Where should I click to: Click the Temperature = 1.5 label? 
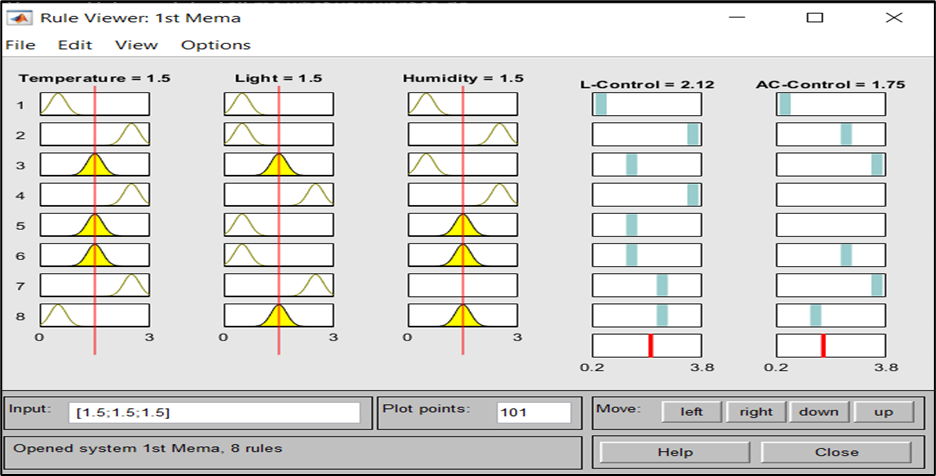coord(94,78)
